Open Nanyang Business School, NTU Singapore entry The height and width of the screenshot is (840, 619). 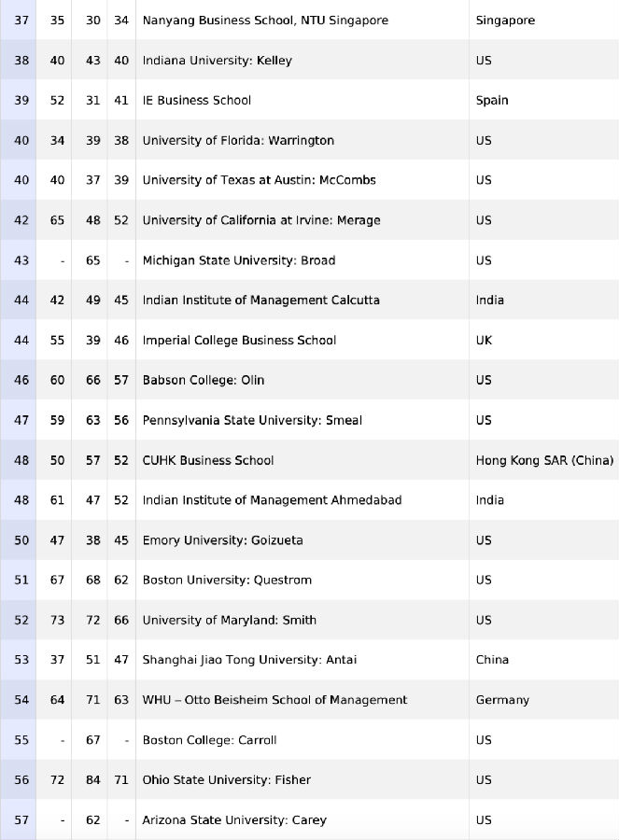tap(265, 21)
